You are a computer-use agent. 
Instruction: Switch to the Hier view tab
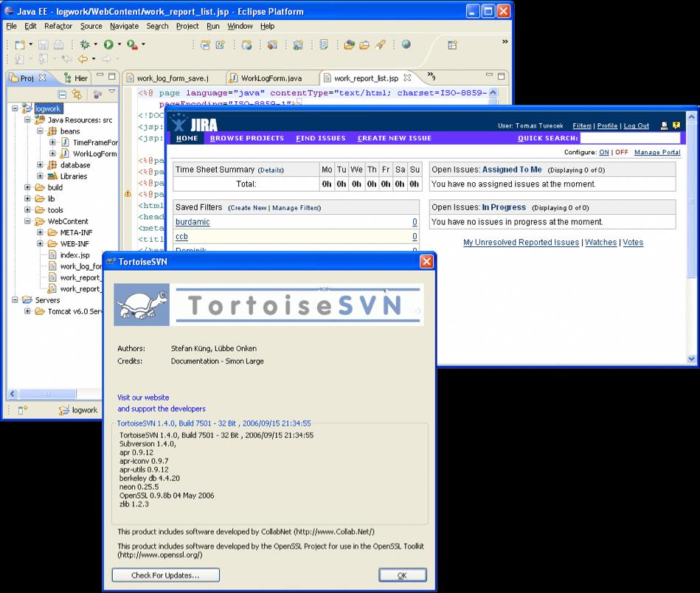coord(76,78)
